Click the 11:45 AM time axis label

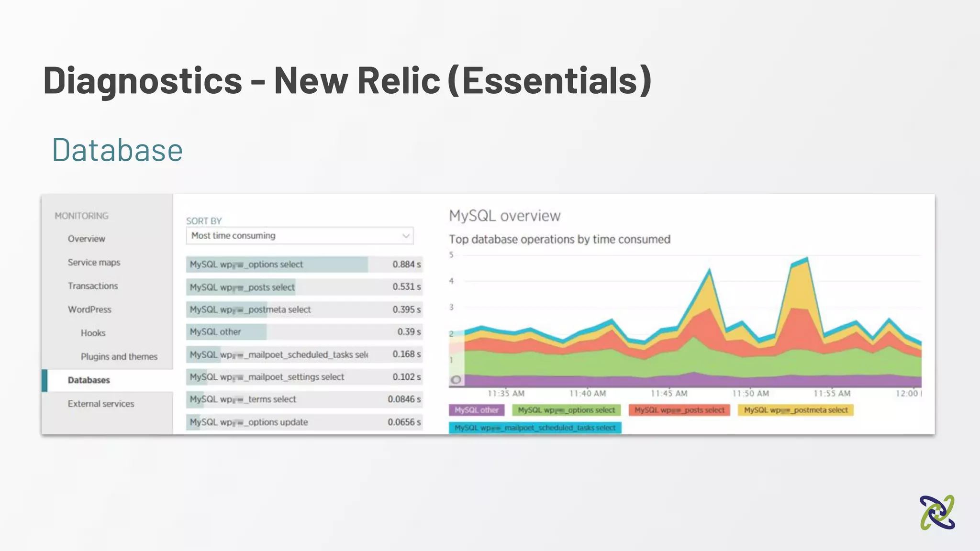tap(669, 394)
